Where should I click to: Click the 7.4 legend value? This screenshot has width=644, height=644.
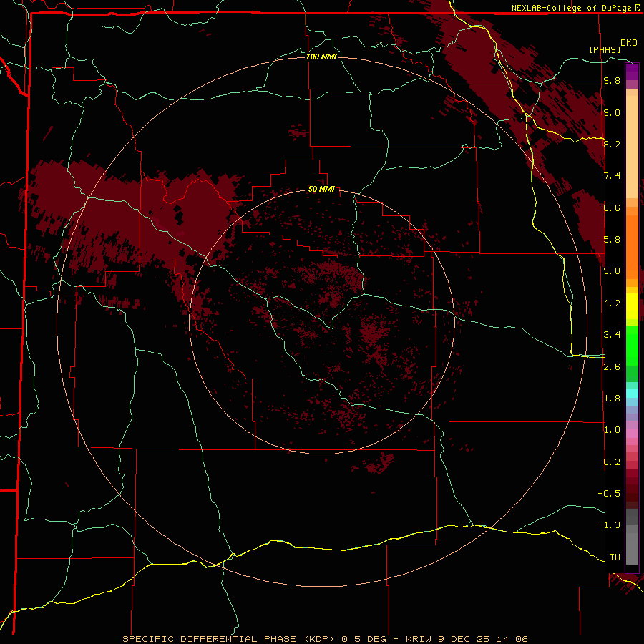tap(612, 176)
